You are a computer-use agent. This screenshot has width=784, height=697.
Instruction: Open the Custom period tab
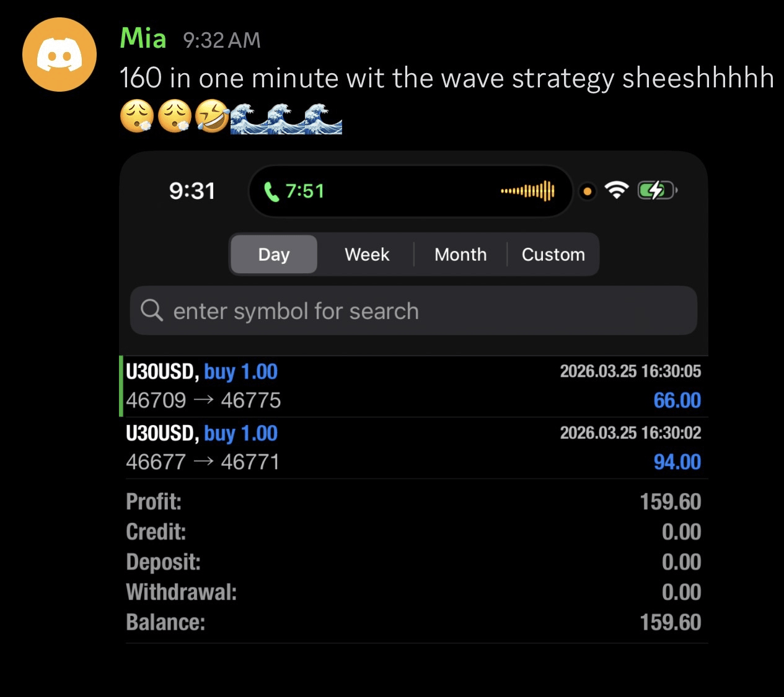click(553, 255)
